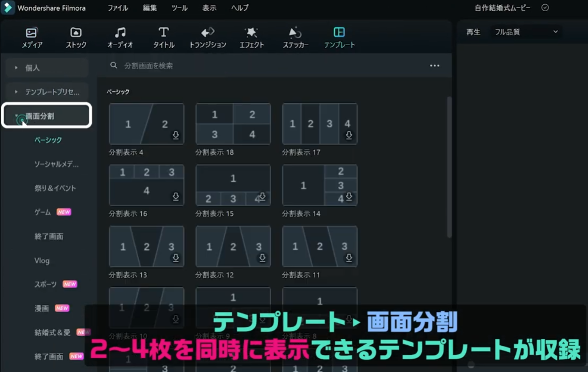Select the ベーシック category
This screenshot has height=372, width=588.
coord(48,140)
